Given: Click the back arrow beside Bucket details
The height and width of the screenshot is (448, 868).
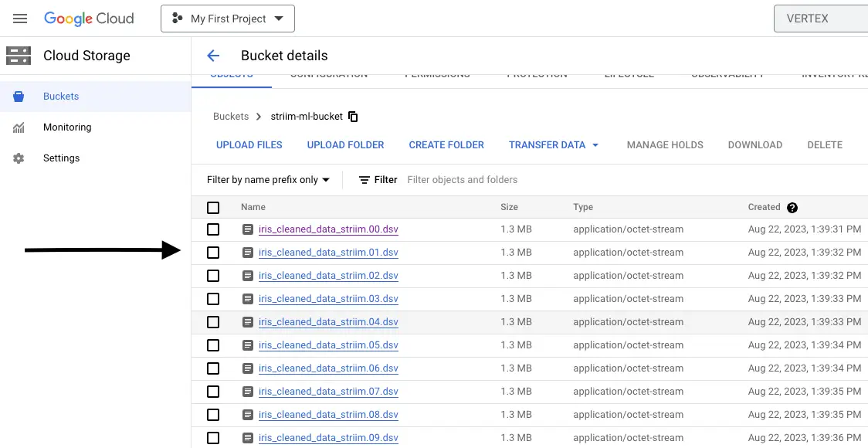Looking at the screenshot, I should point(213,56).
